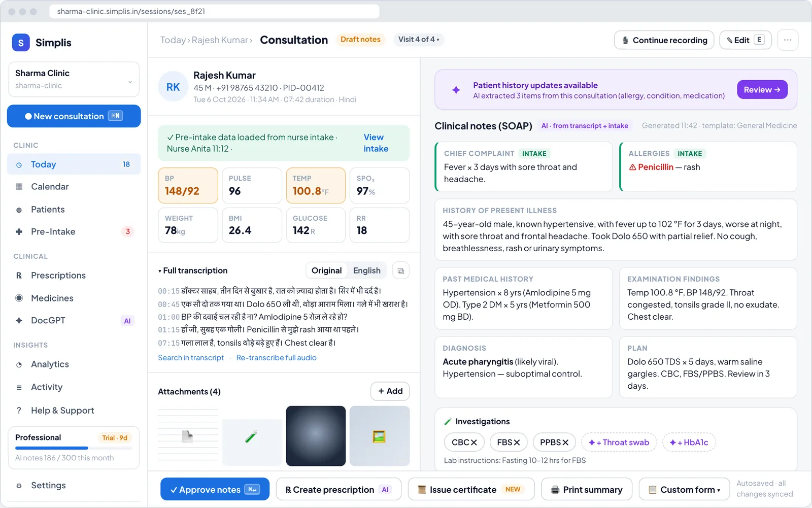Screen dimensions: 812x508
Task: Create prescription with AI
Action: point(339,490)
